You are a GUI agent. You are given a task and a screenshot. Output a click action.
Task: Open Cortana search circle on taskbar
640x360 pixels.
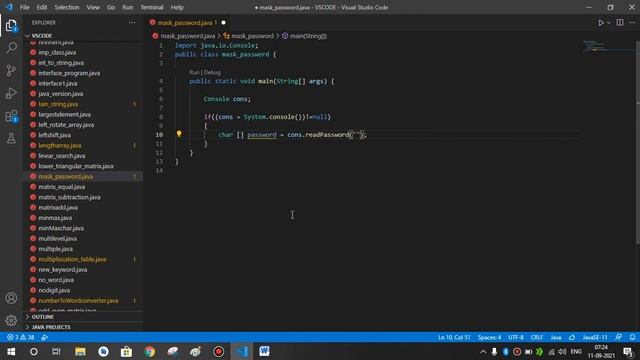(34, 351)
